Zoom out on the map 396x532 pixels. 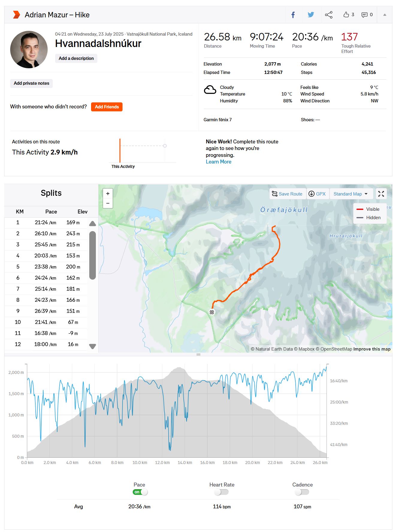point(108,203)
